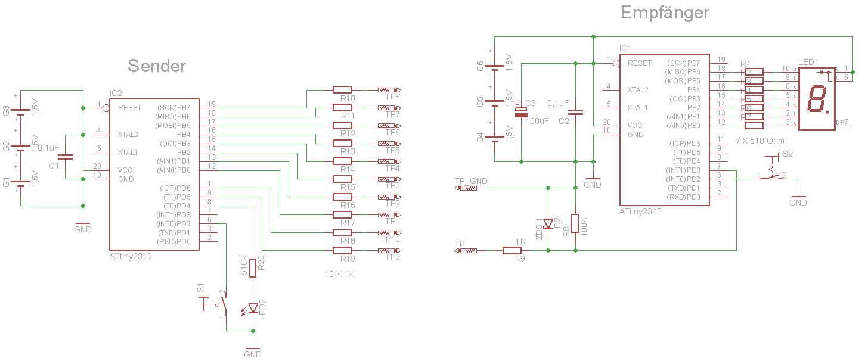Screen dimensions: 868x361
Task: Click the RESET pin label on IC1
Action: (x=640, y=63)
